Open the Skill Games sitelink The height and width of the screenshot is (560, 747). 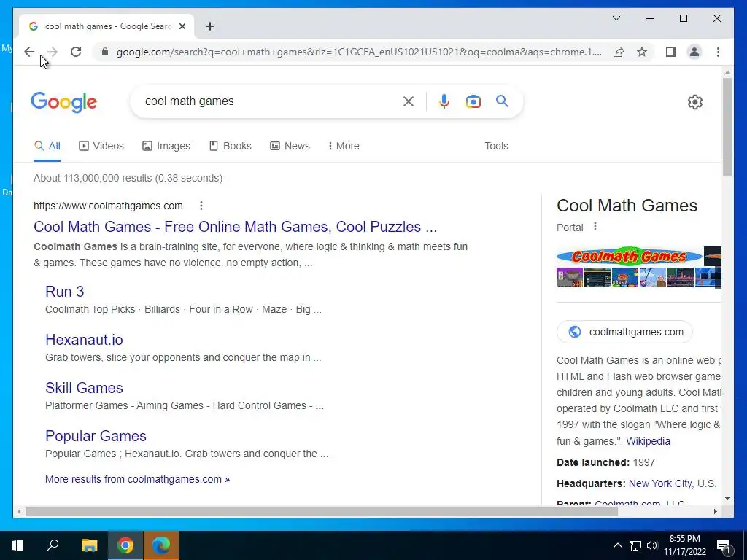pyautogui.click(x=85, y=388)
